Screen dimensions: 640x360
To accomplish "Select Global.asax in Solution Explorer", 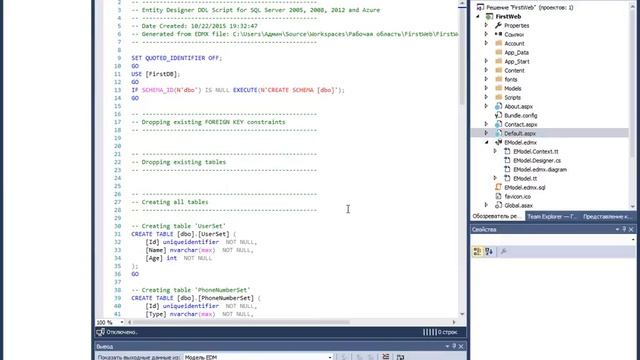I will (x=518, y=205).
